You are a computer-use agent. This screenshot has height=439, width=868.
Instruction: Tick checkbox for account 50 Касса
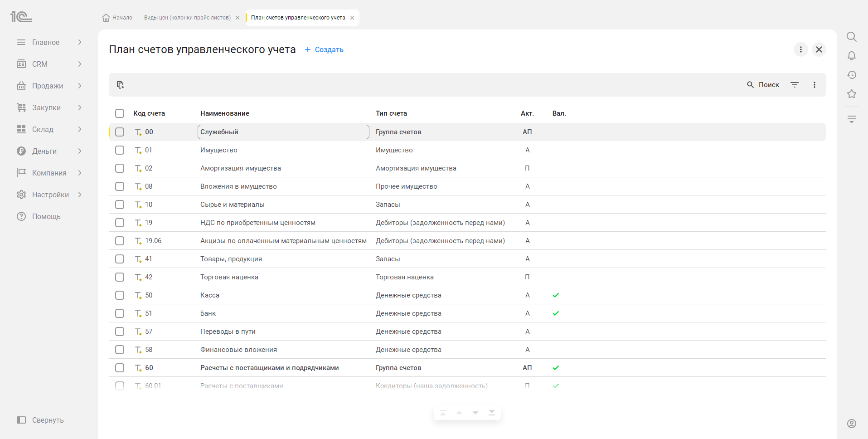[x=120, y=295]
